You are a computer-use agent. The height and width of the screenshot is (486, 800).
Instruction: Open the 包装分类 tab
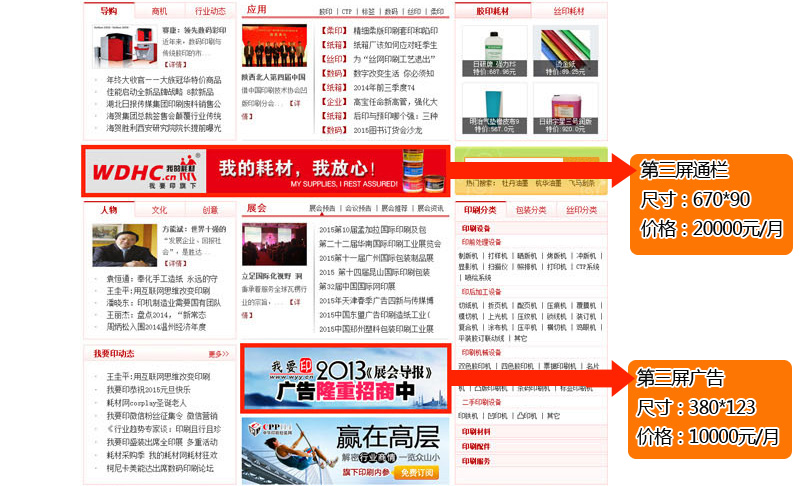click(x=531, y=210)
